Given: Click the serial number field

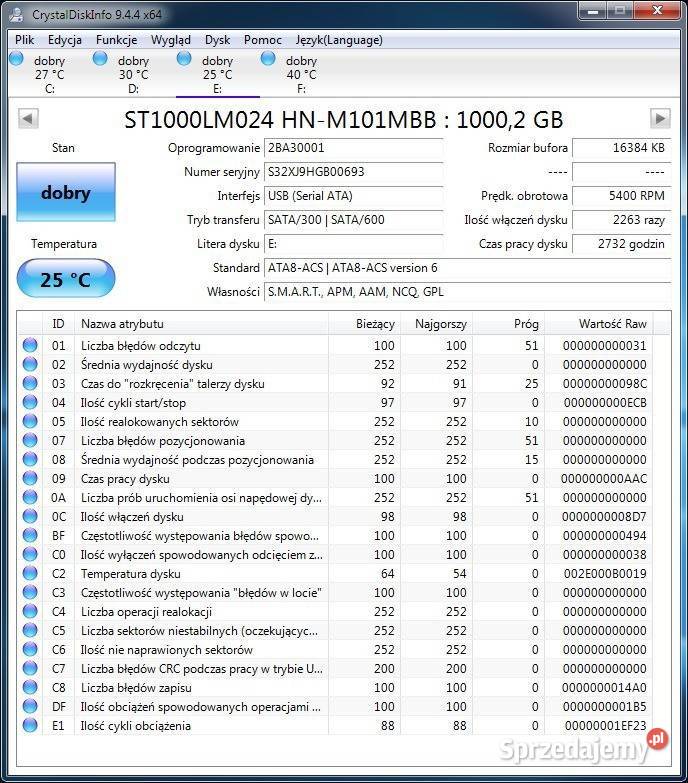Looking at the screenshot, I should pyautogui.click(x=352, y=172).
